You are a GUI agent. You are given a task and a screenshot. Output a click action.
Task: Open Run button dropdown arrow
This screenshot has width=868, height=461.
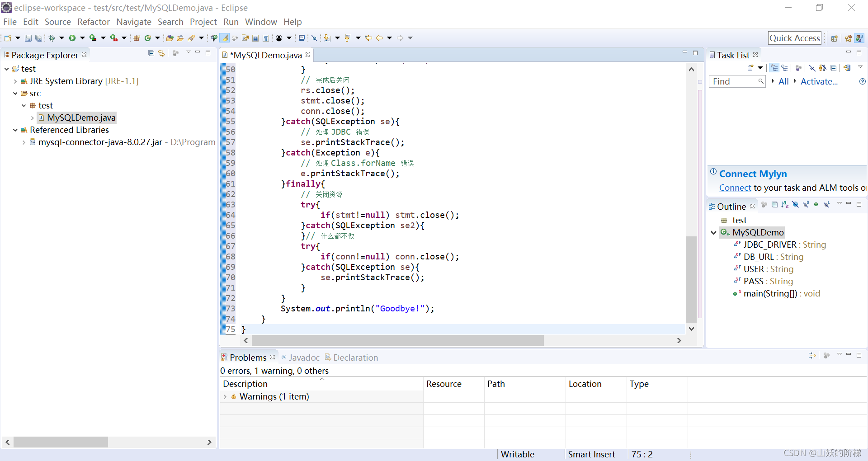pyautogui.click(x=82, y=38)
